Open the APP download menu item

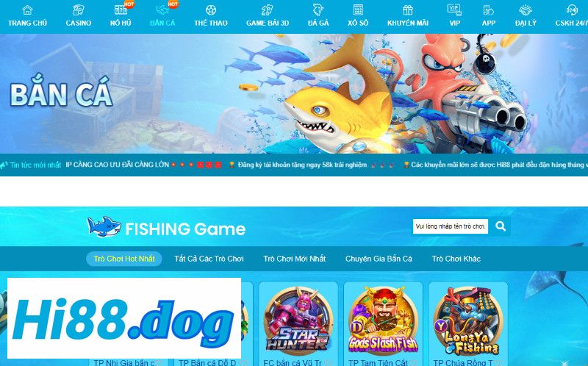point(489,15)
